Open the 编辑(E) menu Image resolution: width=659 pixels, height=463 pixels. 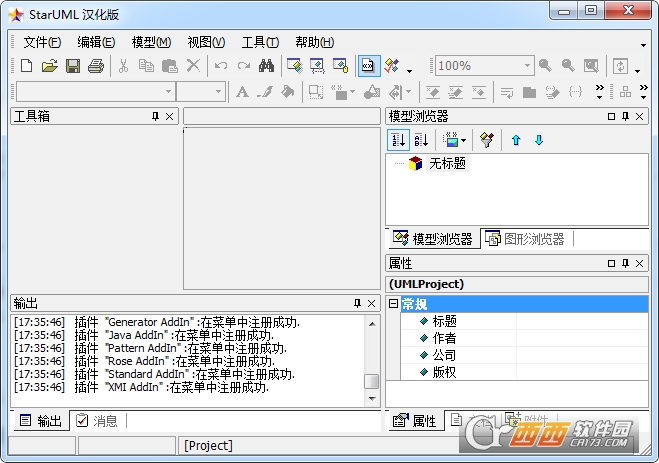[x=96, y=42]
